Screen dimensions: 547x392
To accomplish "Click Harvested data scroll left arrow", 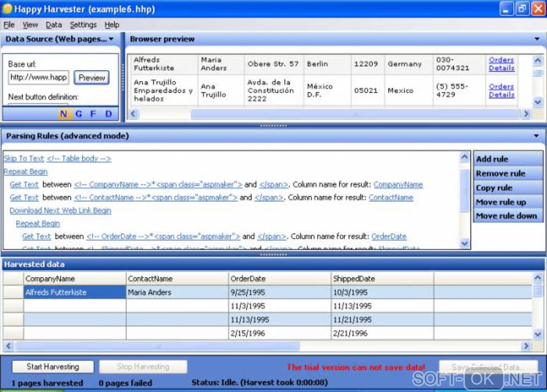I will pos(9,346).
